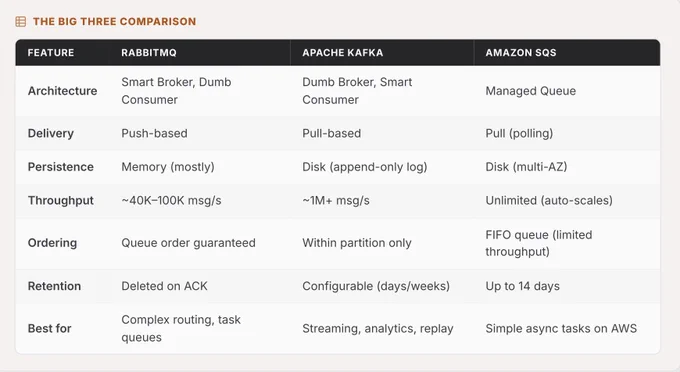The width and height of the screenshot is (680, 372).
Task: Click the 'Best for' row label
Action: coord(49,328)
